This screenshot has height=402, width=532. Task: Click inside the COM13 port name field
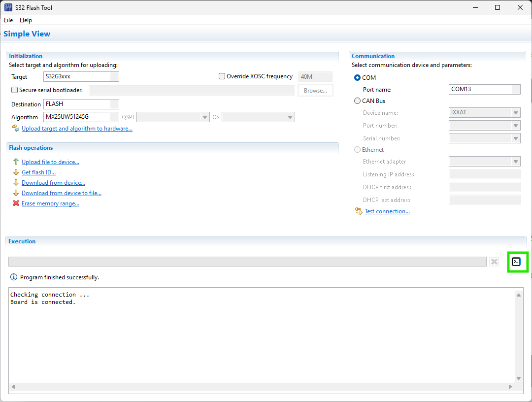pyautogui.click(x=483, y=89)
